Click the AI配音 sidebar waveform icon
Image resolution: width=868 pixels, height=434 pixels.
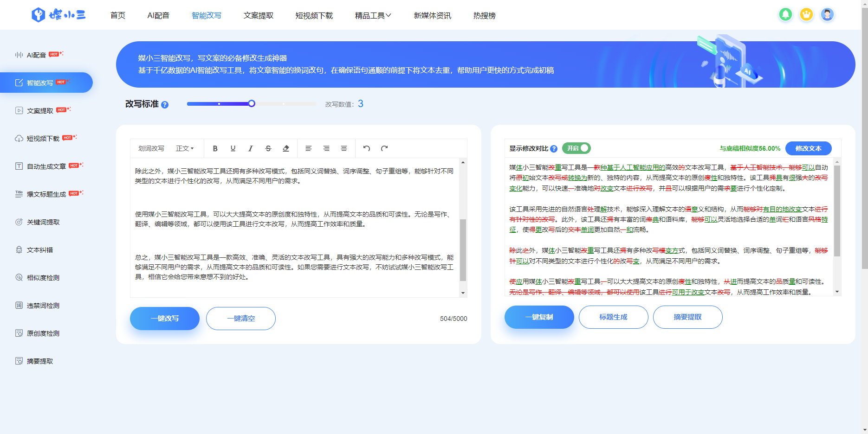tap(19, 55)
